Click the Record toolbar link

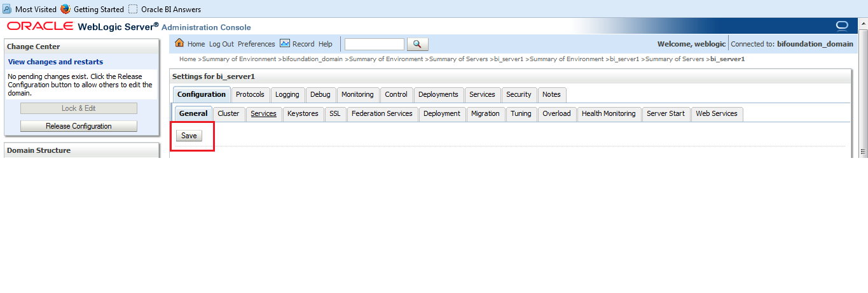pyautogui.click(x=303, y=44)
